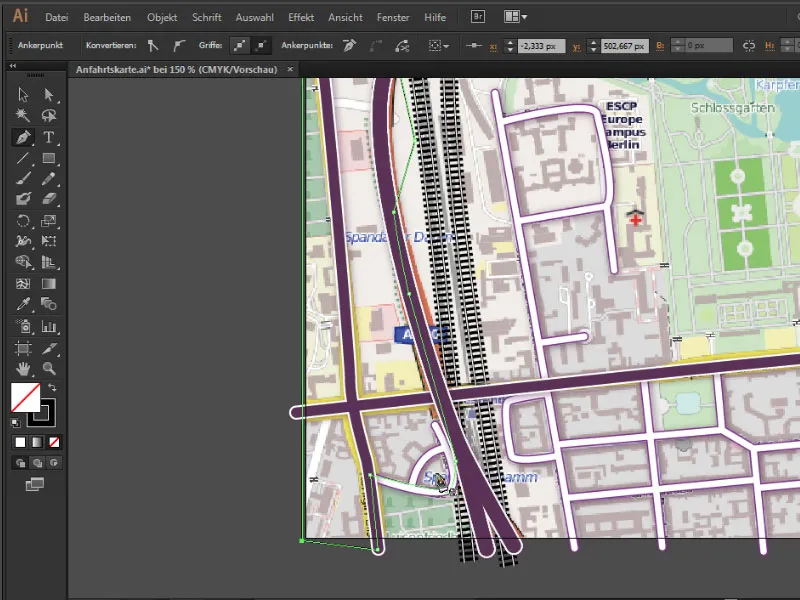Hide handles for multiple selected anchors
This screenshot has height=600, width=800.
pos(261,46)
